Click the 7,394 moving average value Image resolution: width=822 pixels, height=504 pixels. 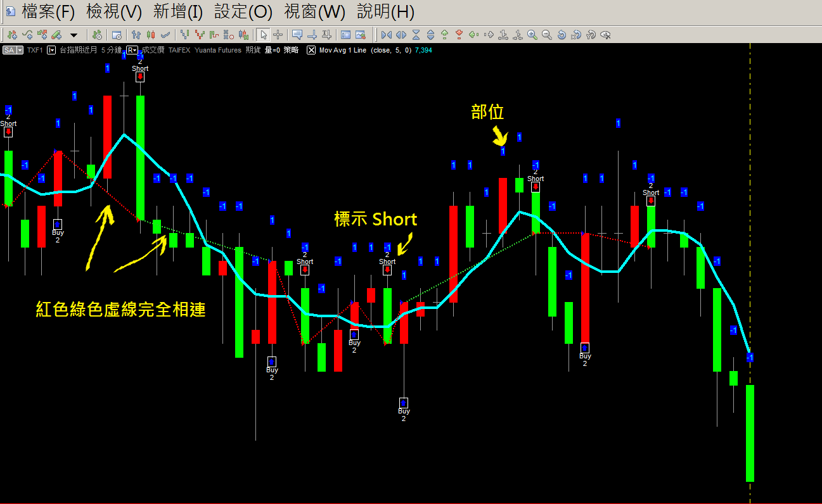coord(423,50)
